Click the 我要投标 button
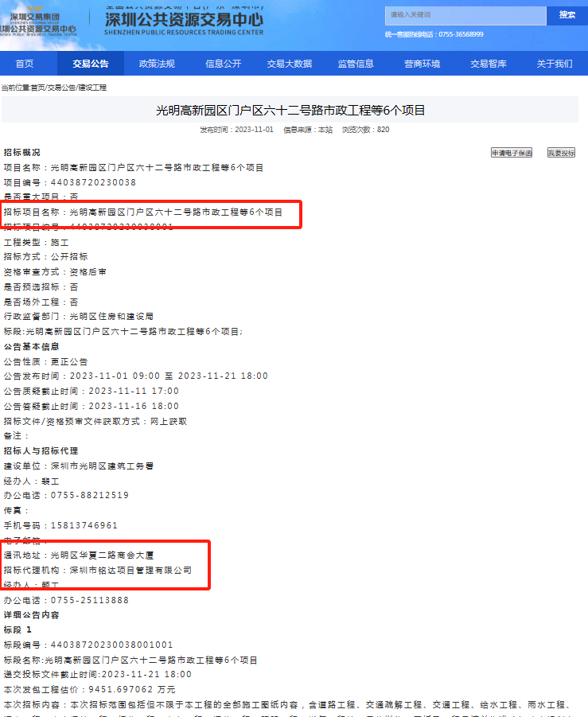The width and height of the screenshot is (588, 717). pyautogui.click(x=561, y=153)
